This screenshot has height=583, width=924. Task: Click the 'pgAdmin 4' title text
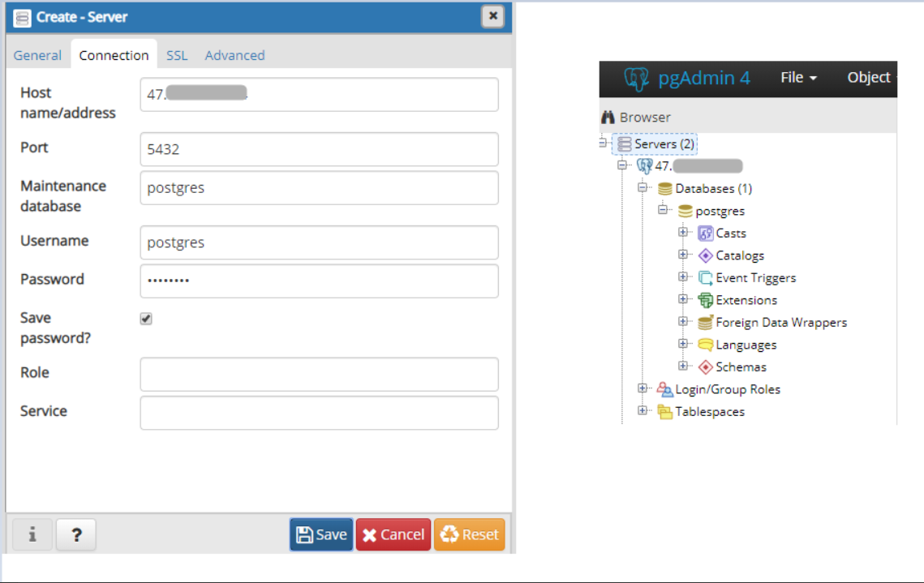coord(704,78)
